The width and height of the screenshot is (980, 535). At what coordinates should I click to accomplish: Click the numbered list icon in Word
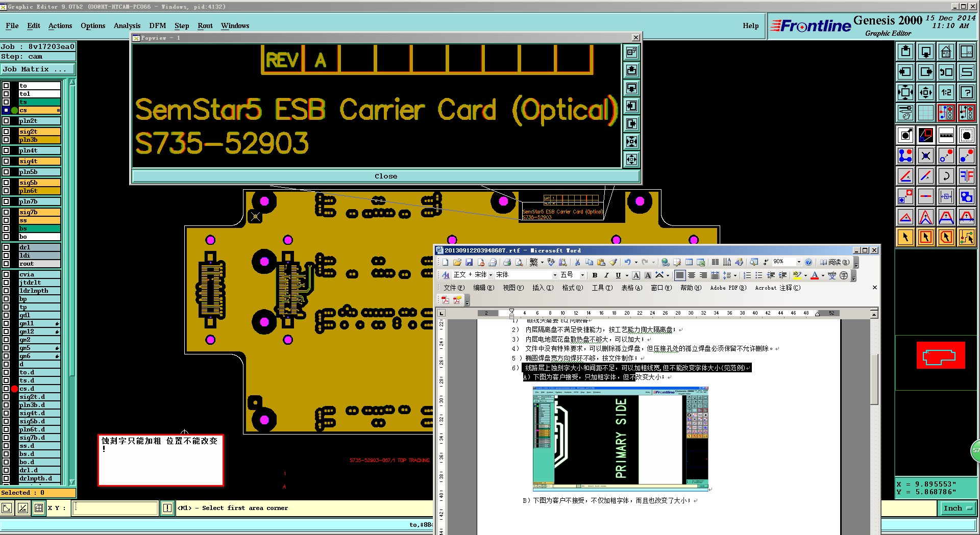tap(747, 275)
